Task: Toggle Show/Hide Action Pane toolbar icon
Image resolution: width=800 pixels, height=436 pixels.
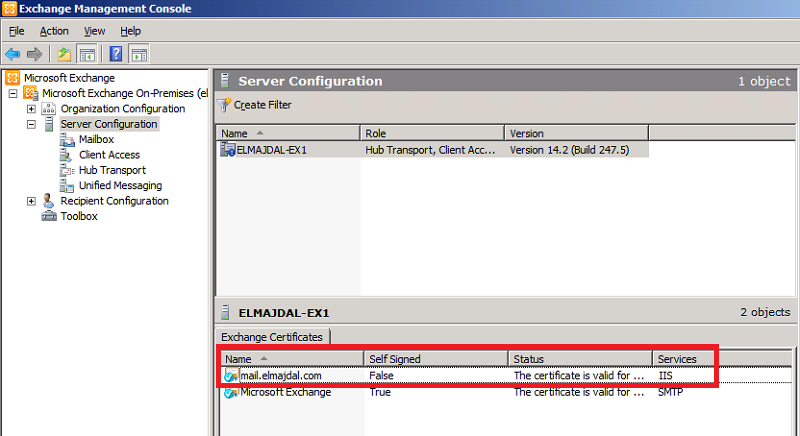Action: [139, 54]
